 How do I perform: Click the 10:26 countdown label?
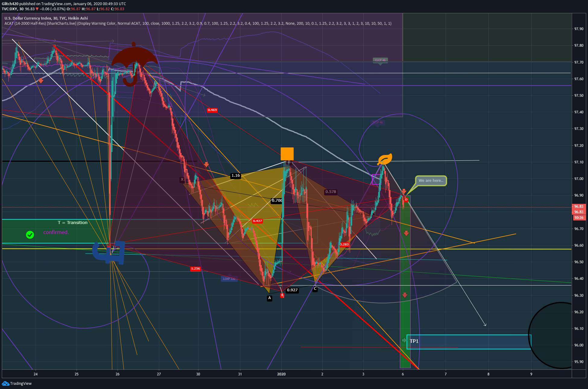click(x=579, y=218)
